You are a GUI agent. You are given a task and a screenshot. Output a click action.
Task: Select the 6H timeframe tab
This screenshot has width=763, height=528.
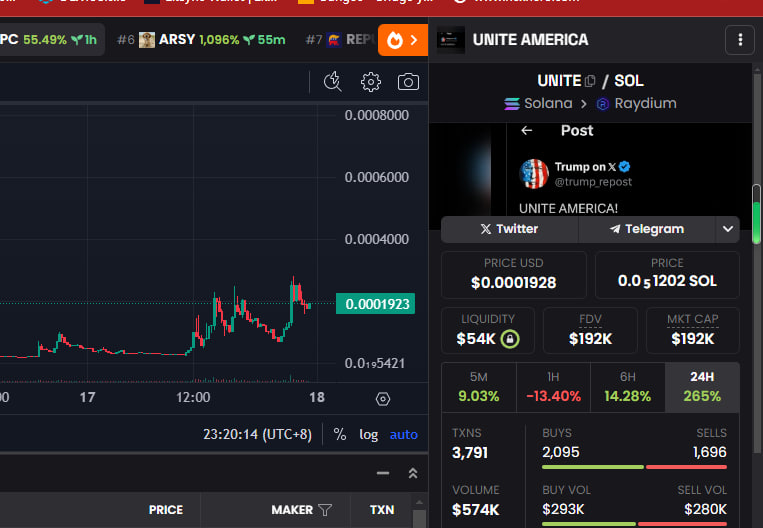[x=628, y=387]
